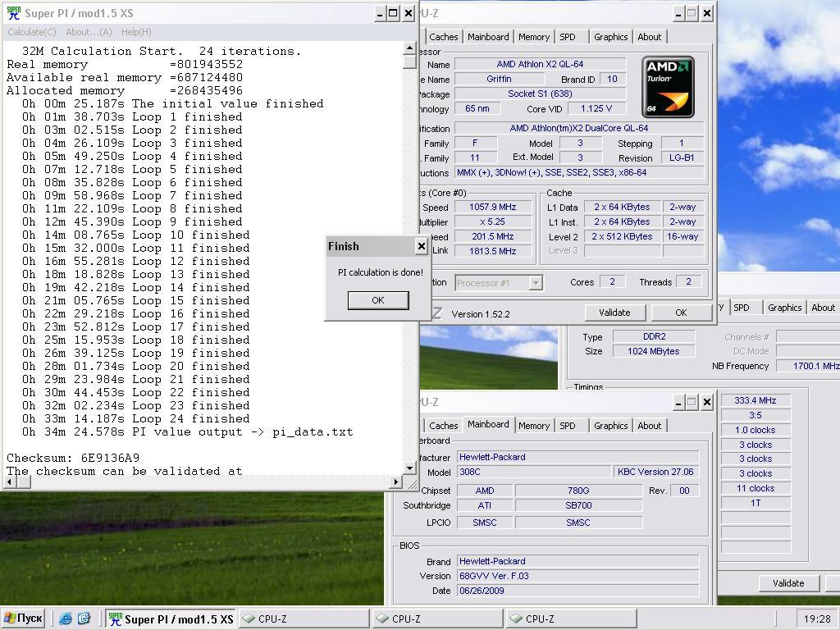840x630 pixels.
Task: Switch to Memory tab in bottom CPU-Z
Action: pos(533,426)
